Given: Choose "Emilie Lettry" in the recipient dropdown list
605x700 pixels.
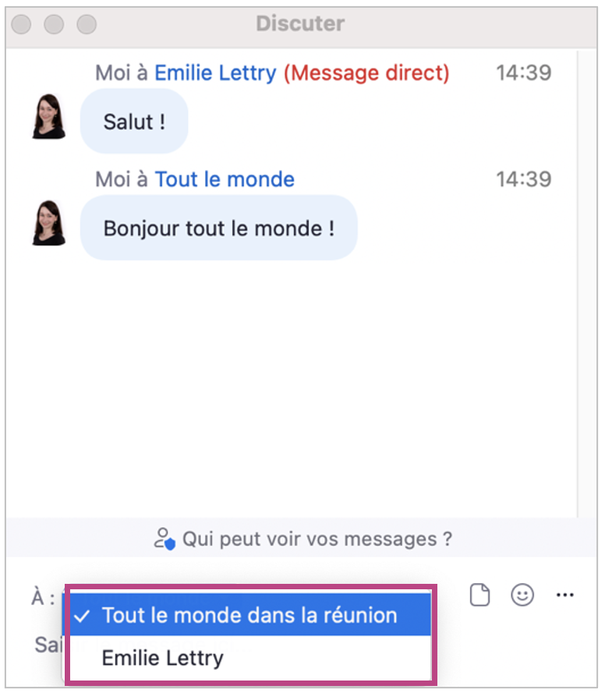Looking at the screenshot, I should point(163,658).
